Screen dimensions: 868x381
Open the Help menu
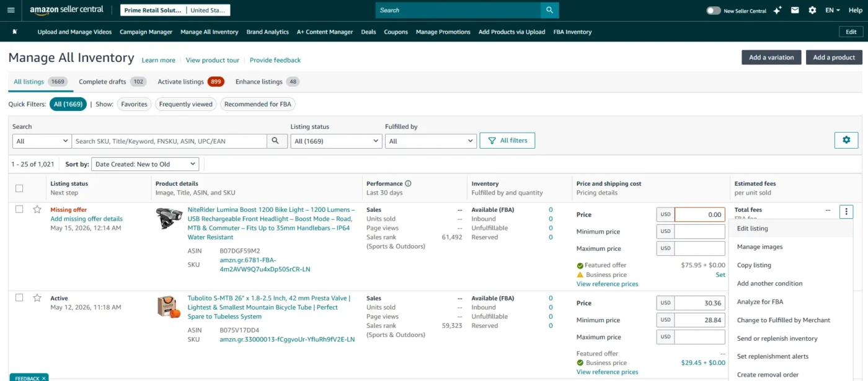(x=855, y=11)
